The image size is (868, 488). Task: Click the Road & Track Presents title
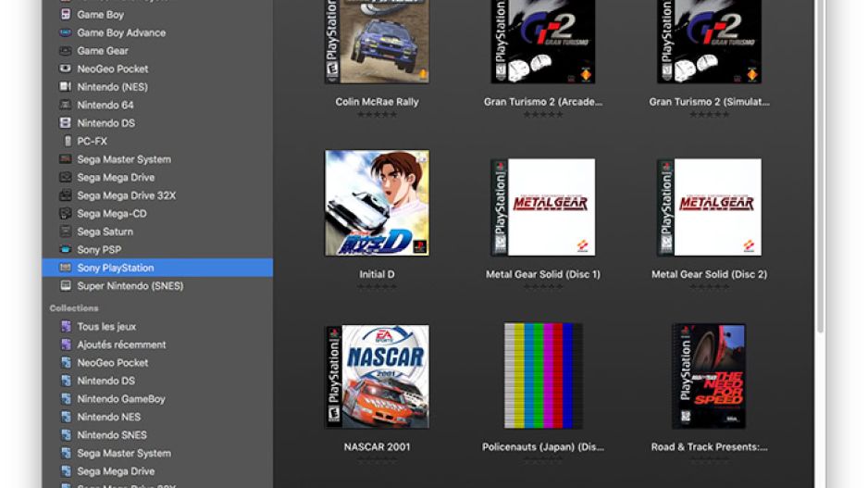point(709,447)
